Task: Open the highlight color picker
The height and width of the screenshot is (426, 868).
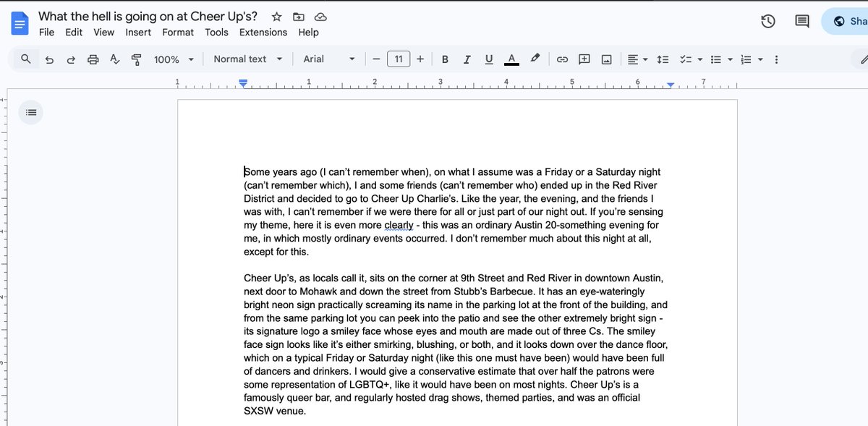Action: click(535, 59)
